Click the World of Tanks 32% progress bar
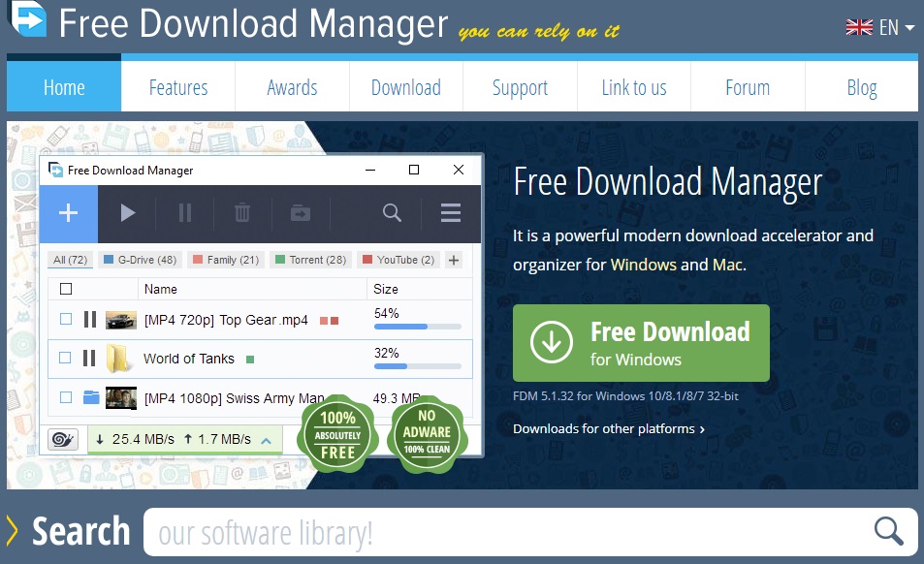The height and width of the screenshot is (564, 924). click(x=418, y=366)
